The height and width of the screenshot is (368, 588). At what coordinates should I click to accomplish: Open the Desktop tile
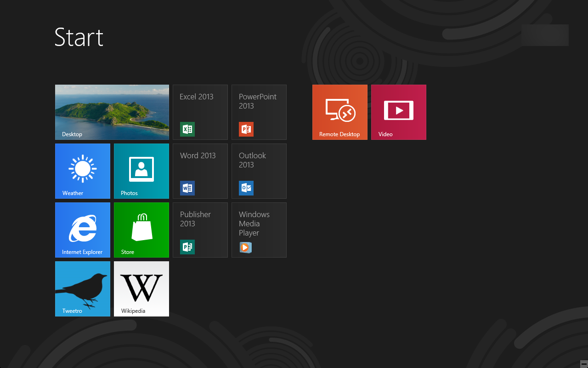click(x=112, y=112)
